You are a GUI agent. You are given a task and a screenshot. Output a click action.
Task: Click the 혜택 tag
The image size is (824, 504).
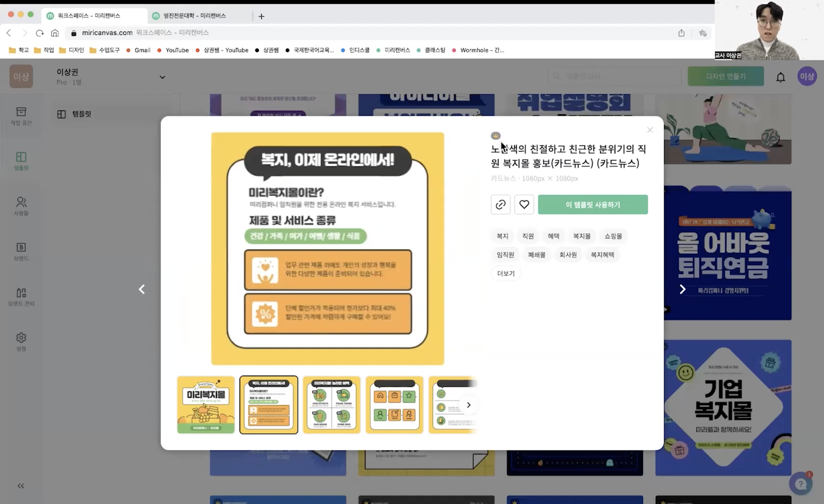[554, 236]
